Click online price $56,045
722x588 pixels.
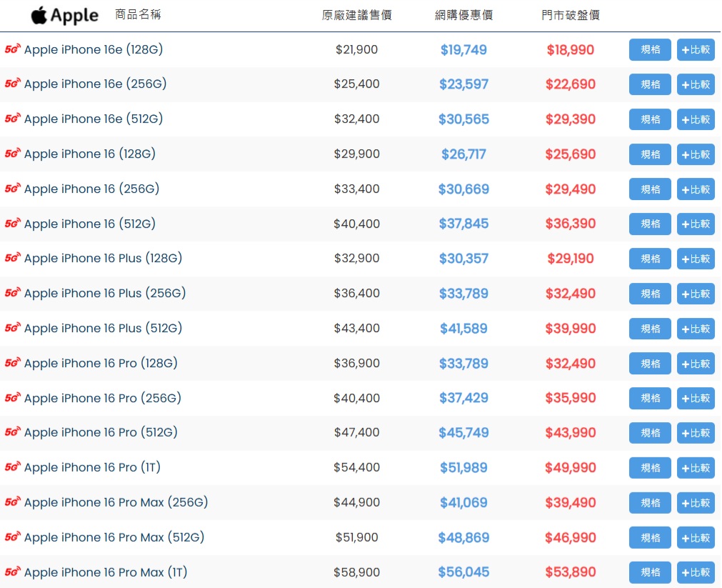[x=463, y=572]
